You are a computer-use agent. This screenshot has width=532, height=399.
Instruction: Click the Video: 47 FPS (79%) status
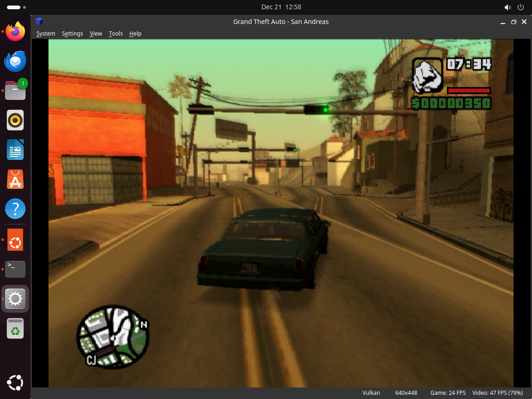click(497, 393)
